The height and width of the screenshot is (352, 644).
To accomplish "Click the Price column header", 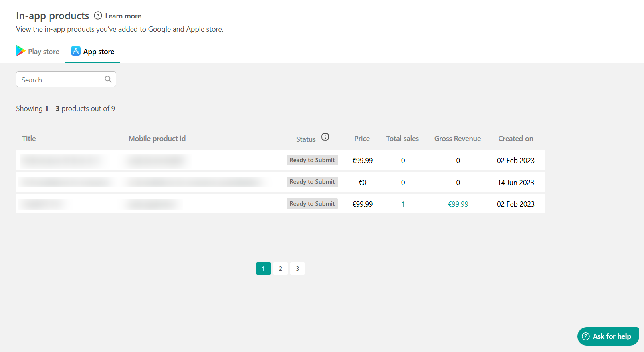I will (x=362, y=139).
